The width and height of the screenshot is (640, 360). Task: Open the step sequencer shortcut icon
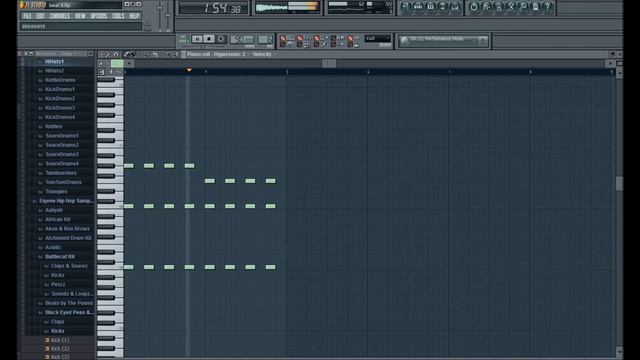pyautogui.click(x=418, y=7)
